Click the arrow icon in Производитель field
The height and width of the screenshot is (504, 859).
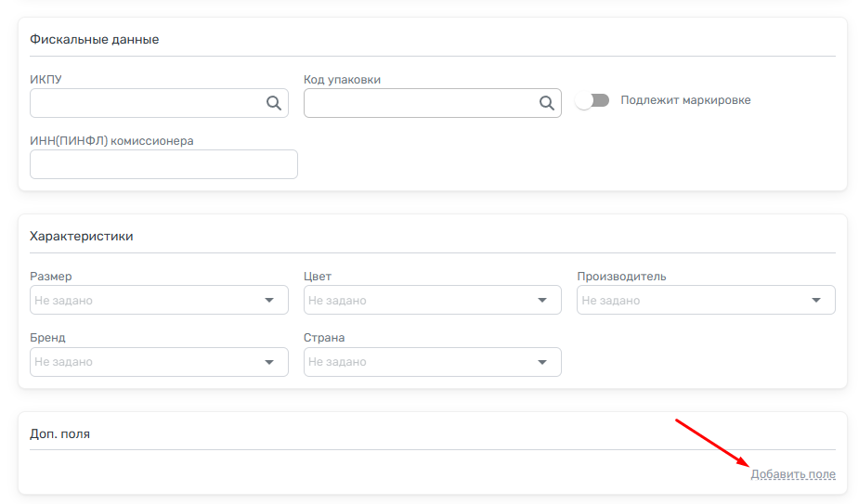pyautogui.click(x=816, y=300)
